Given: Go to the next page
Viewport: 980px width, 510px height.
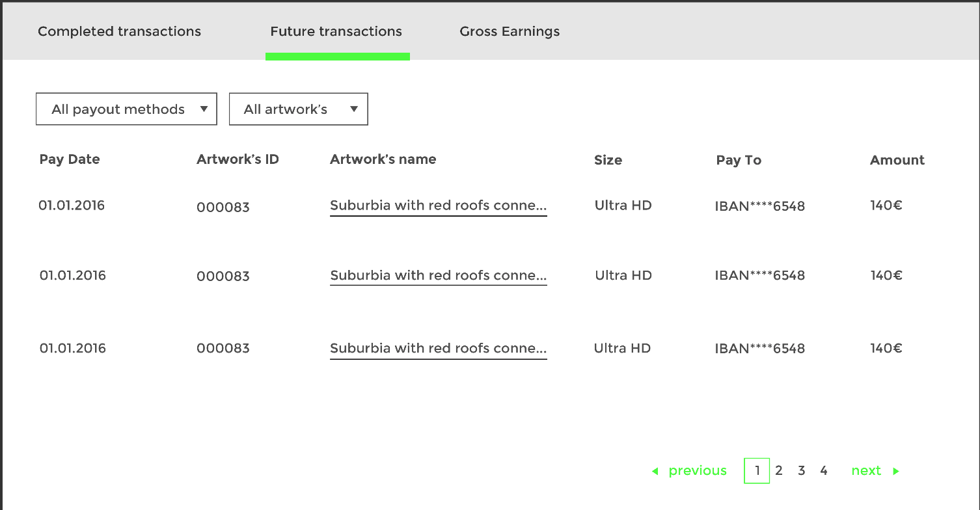Looking at the screenshot, I should pyautogui.click(x=866, y=471).
